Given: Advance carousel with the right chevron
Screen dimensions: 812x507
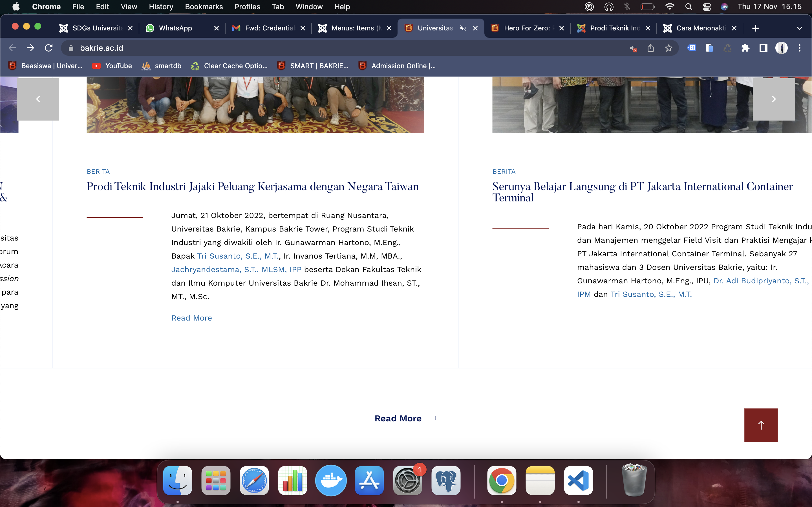Looking at the screenshot, I should (773, 99).
